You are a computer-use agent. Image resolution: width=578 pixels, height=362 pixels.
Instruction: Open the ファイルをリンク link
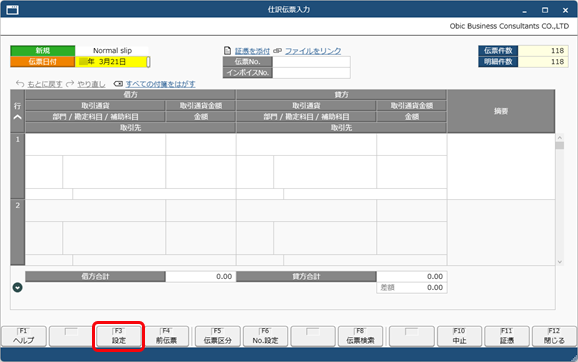pos(313,51)
